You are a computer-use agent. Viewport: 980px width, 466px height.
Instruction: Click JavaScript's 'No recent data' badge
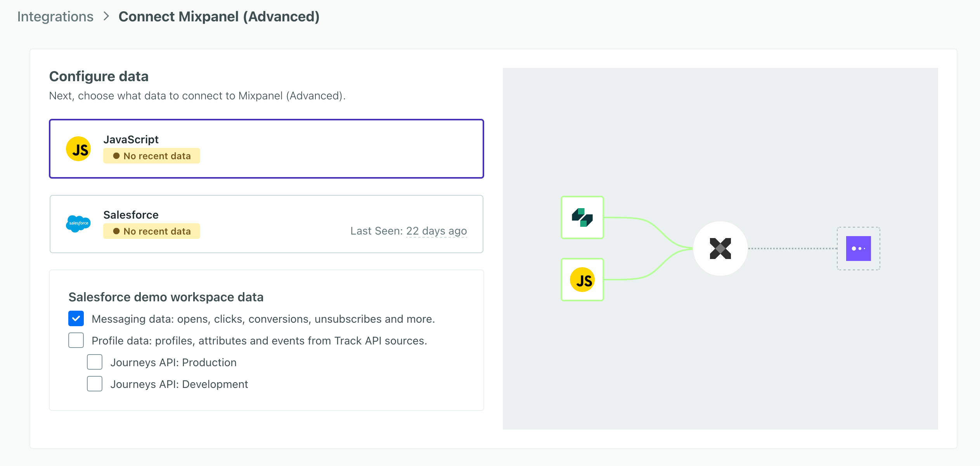click(152, 156)
